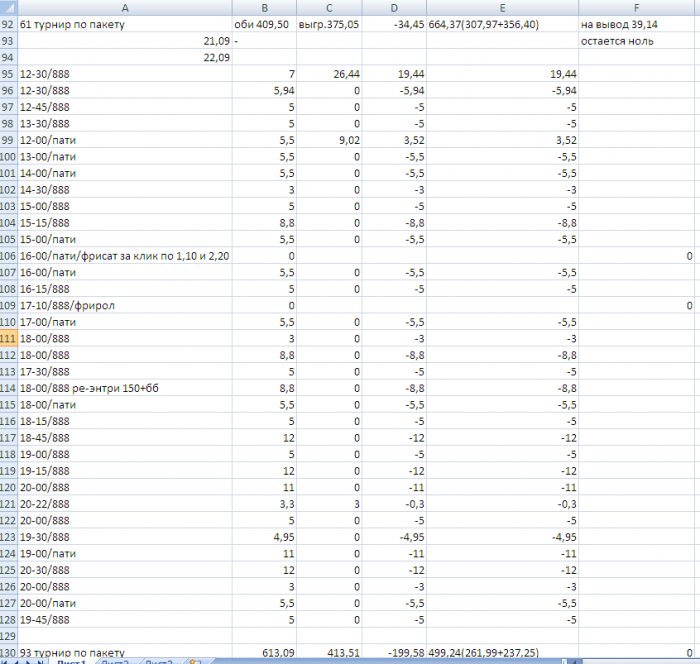
Task: Click cell '613,09' in row 130
Action: 264,652
